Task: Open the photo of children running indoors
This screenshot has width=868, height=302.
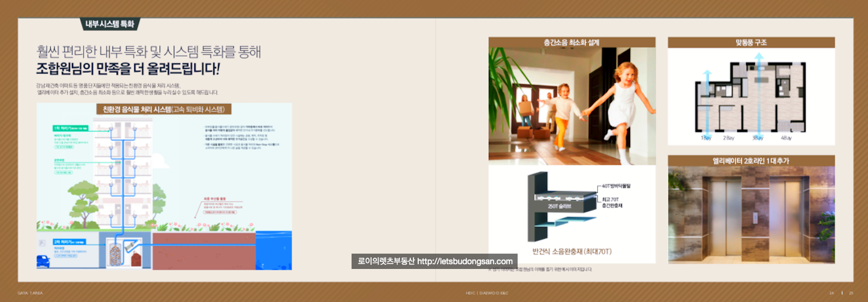Action: [x=572, y=106]
